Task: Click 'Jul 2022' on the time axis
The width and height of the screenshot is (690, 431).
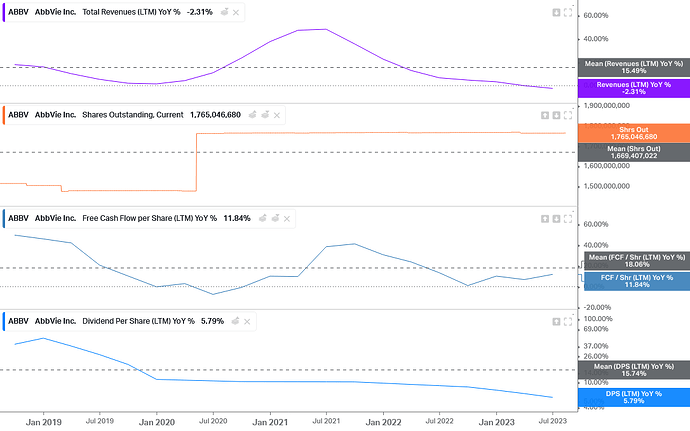Action: pyautogui.click(x=439, y=421)
